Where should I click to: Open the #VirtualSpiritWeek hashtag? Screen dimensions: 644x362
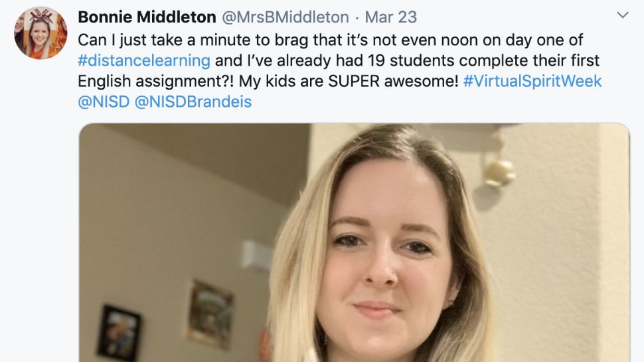point(532,82)
